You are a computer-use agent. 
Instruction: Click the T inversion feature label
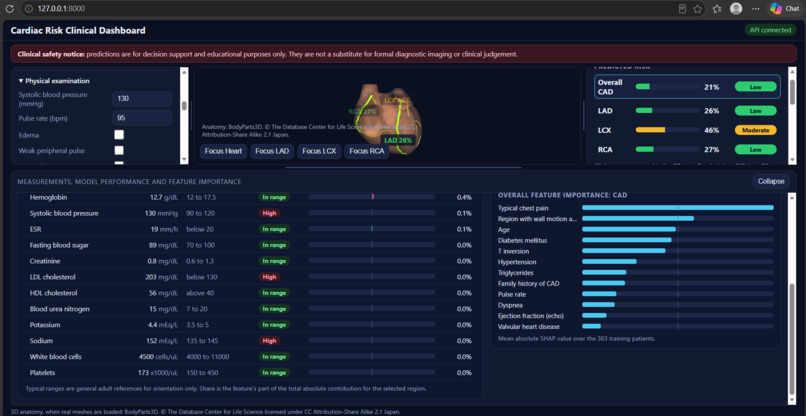click(515, 251)
